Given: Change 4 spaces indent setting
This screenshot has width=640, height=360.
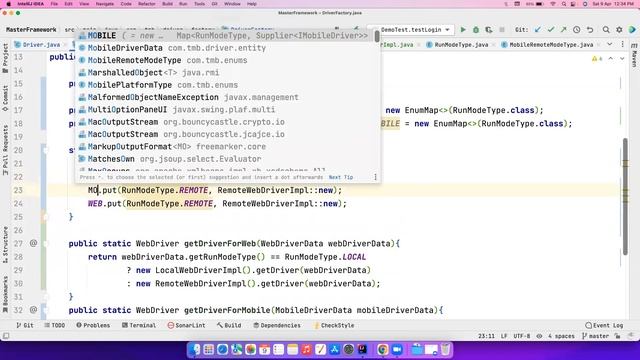Looking at the screenshot, I should (561, 336).
